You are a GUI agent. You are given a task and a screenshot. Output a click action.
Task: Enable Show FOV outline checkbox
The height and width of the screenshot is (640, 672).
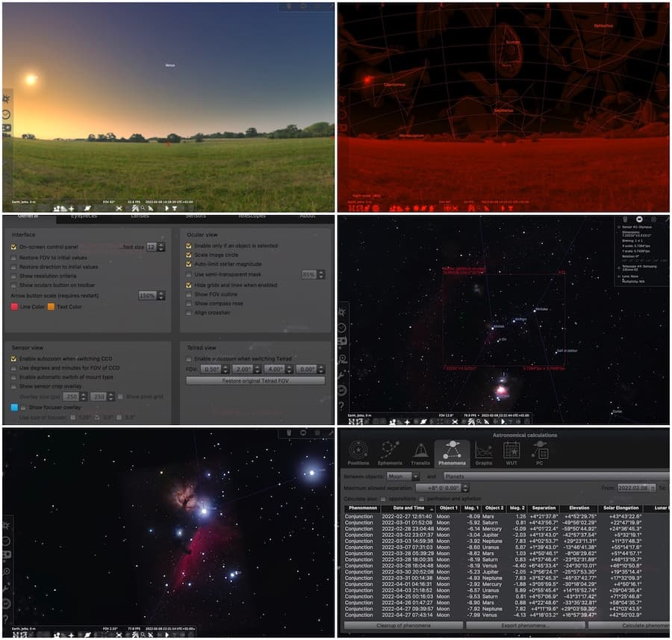pyautogui.click(x=189, y=294)
